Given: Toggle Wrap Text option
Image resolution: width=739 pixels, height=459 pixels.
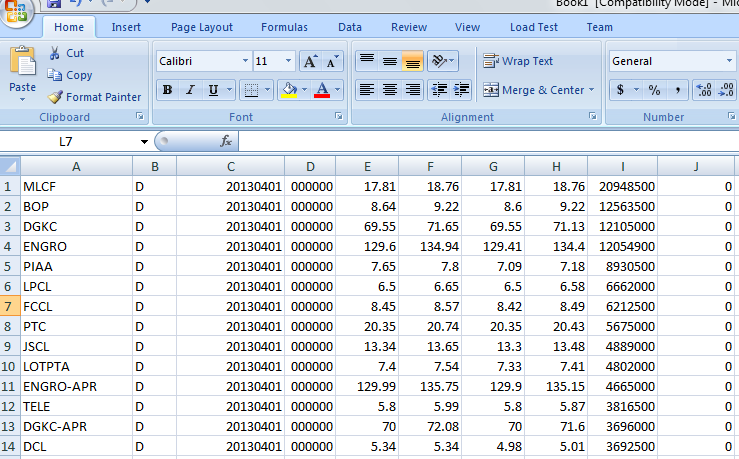Looking at the screenshot, I should point(518,61).
